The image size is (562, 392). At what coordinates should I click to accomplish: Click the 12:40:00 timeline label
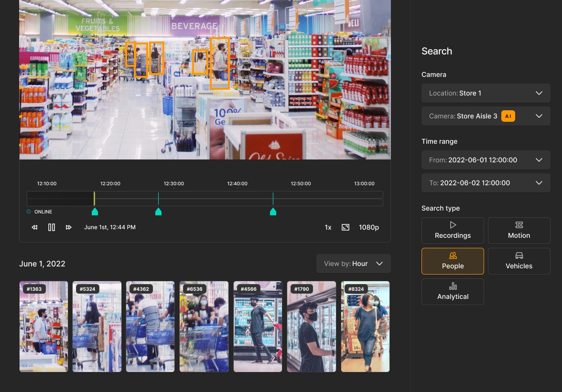point(237,183)
